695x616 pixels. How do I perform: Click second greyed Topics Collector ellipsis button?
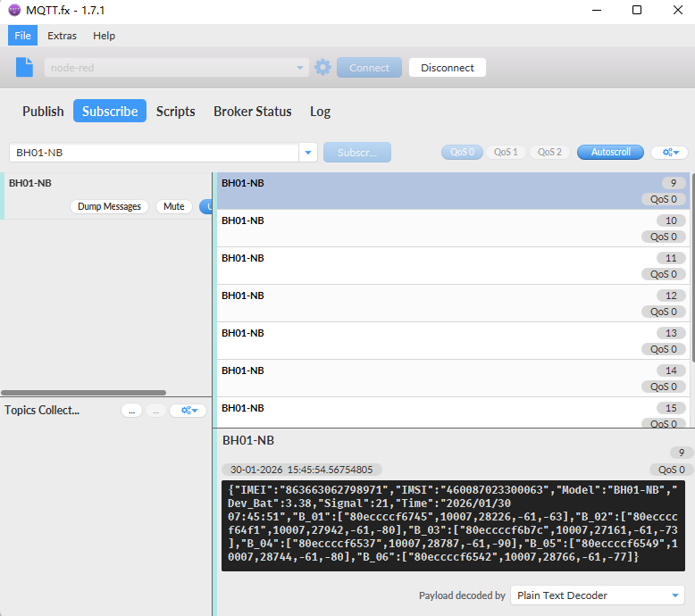click(x=156, y=411)
